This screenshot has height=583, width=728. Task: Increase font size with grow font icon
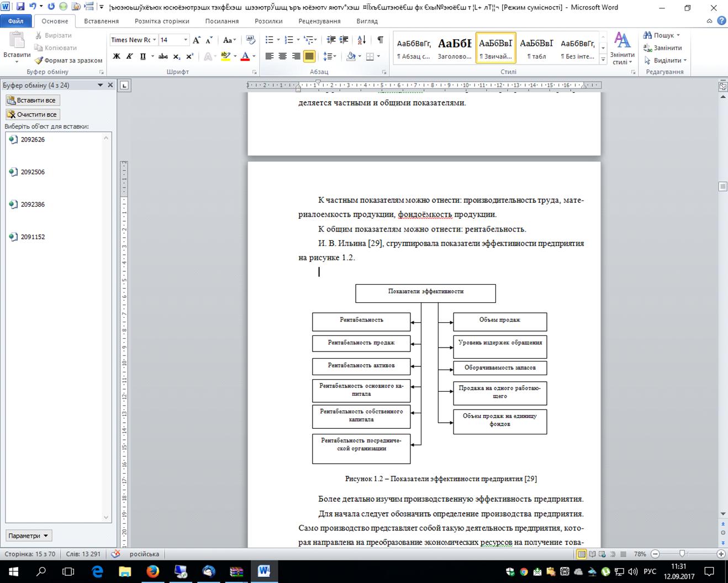point(197,40)
